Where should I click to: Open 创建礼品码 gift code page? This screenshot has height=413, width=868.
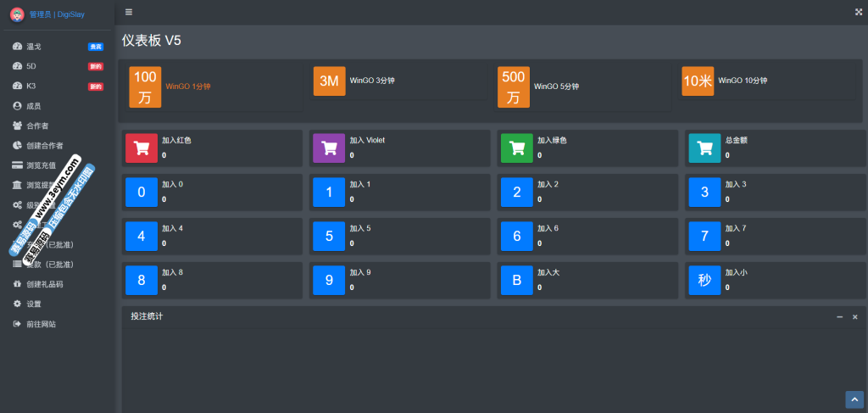coord(44,284)
